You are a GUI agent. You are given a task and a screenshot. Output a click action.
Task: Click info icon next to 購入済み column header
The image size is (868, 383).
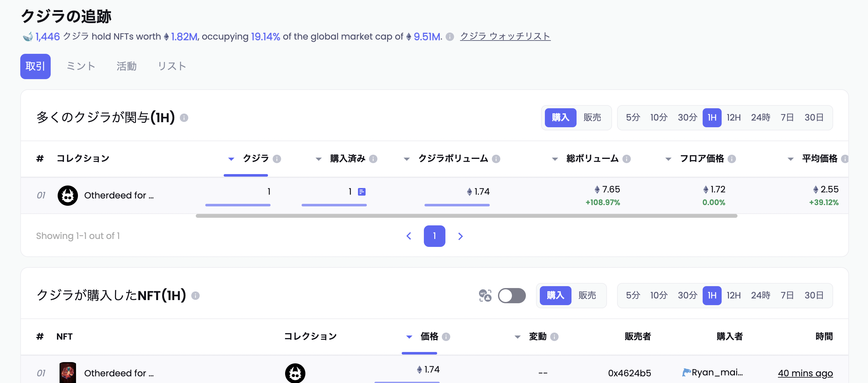pos(373,159)
